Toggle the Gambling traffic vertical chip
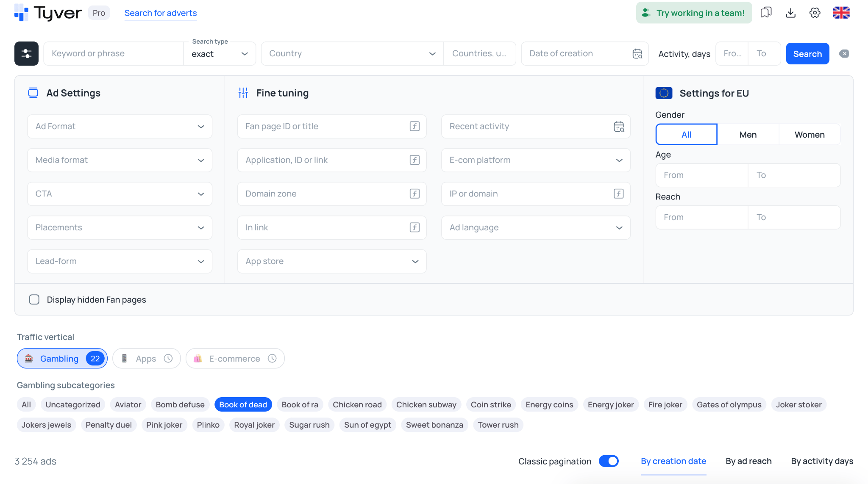Image resolution: width=868 pixels, height=484 pixels. pos(62,358)
